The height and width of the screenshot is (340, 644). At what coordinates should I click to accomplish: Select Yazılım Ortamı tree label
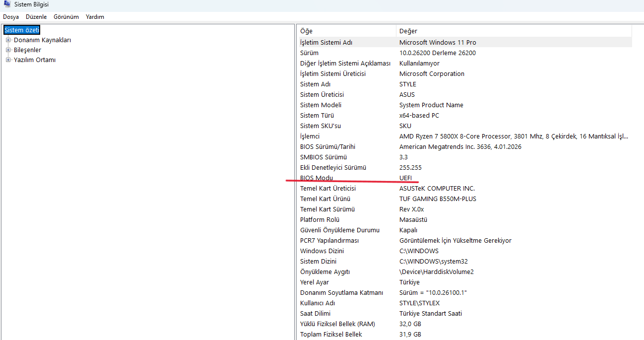coord(35,60)
